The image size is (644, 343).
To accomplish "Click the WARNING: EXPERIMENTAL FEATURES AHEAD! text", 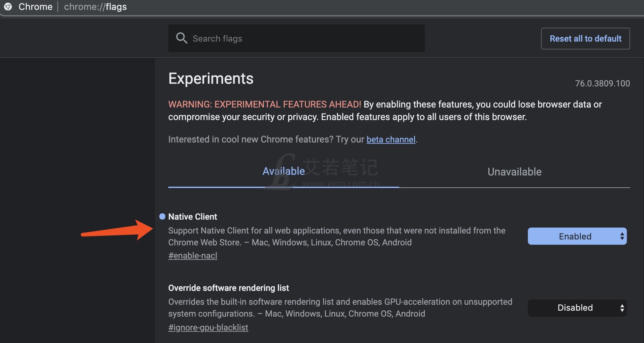I will pyautogui.click(x=265, y=104).
